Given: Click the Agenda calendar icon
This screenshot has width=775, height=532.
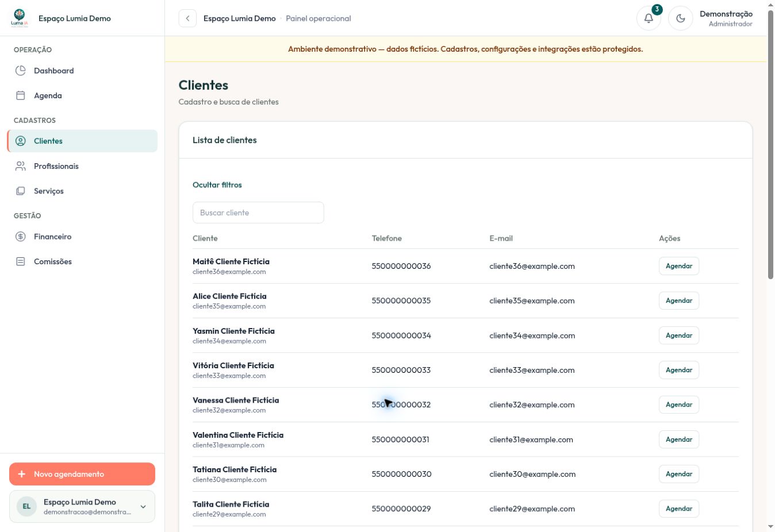Looking at the screenshot, I should (21, 95).
